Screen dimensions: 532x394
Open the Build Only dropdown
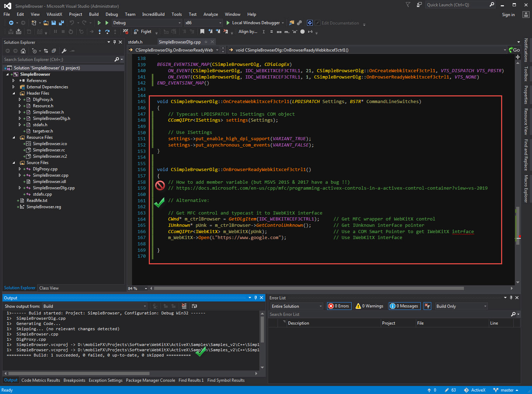point(461,306)
